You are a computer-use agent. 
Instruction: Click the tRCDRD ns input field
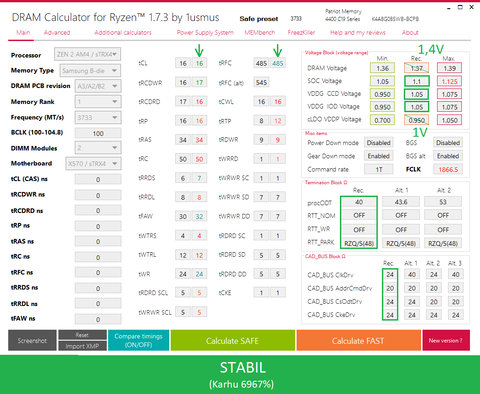point(98,211)
